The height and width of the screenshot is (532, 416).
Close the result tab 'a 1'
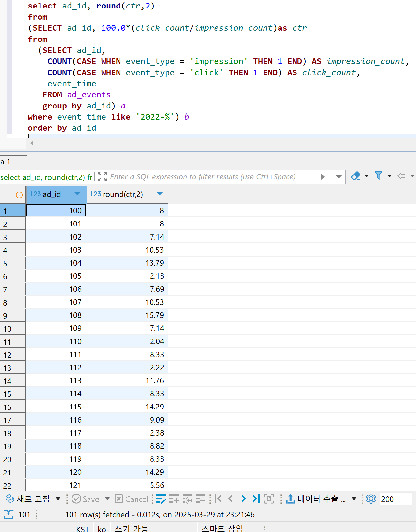[x=19, y=161]
